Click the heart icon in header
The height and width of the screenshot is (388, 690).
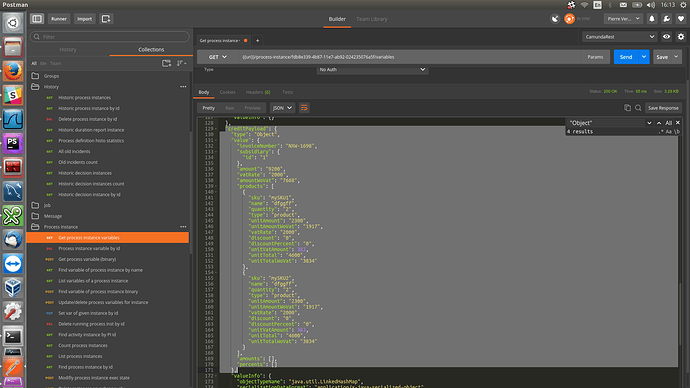681,19
